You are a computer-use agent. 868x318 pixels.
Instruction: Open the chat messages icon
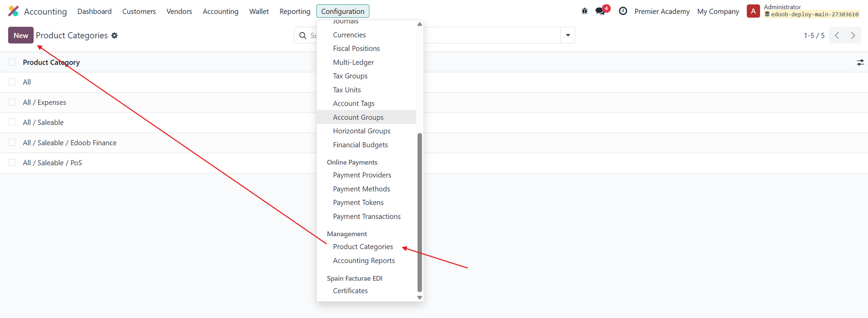click(x=600, y=11)
